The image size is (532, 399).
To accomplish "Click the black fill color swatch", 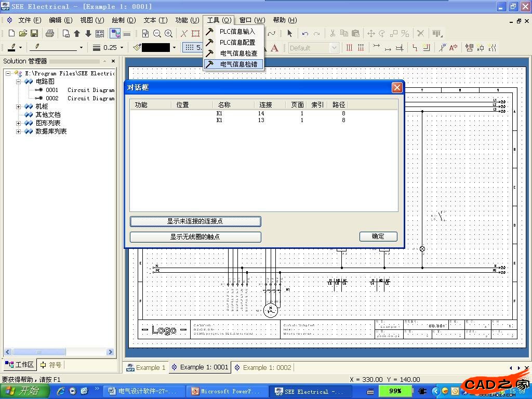I will [156, 47].
